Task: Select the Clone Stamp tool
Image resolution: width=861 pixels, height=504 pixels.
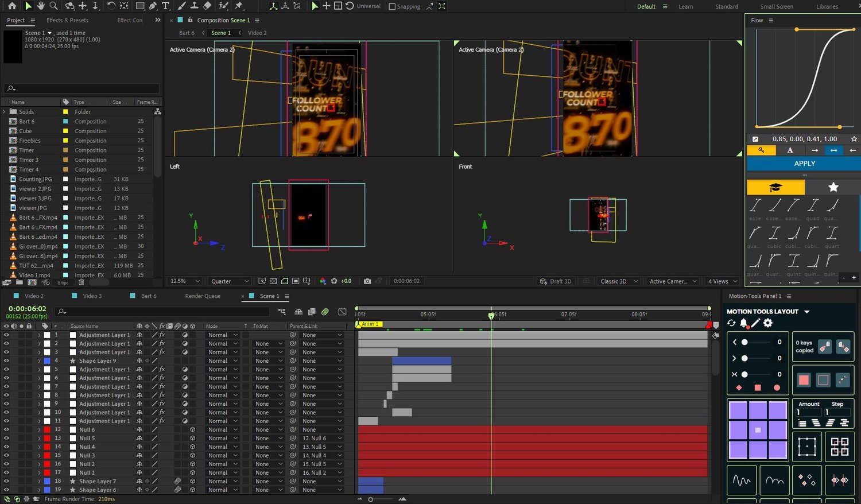Action: coord(194,6)
